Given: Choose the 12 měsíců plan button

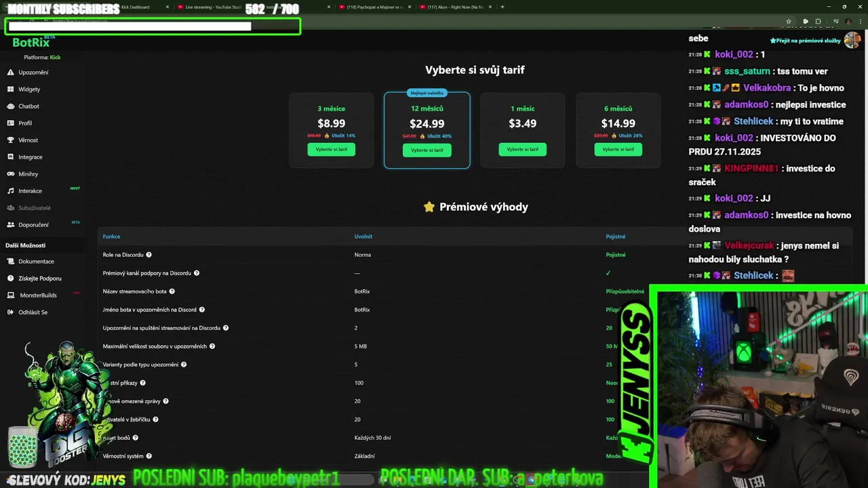Looking at the screenshot, I should tap(427, 150).
